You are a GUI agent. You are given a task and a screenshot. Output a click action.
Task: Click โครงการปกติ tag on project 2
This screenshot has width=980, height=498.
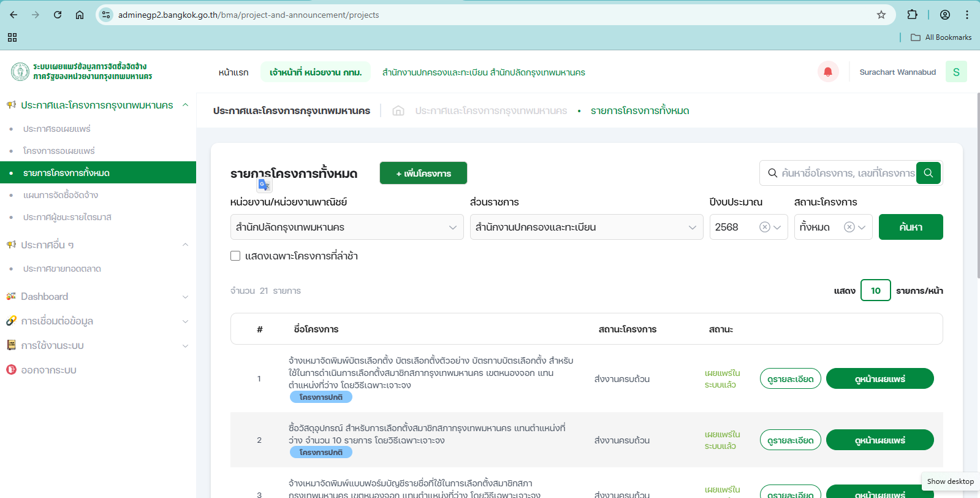click(x=321, y=452)
